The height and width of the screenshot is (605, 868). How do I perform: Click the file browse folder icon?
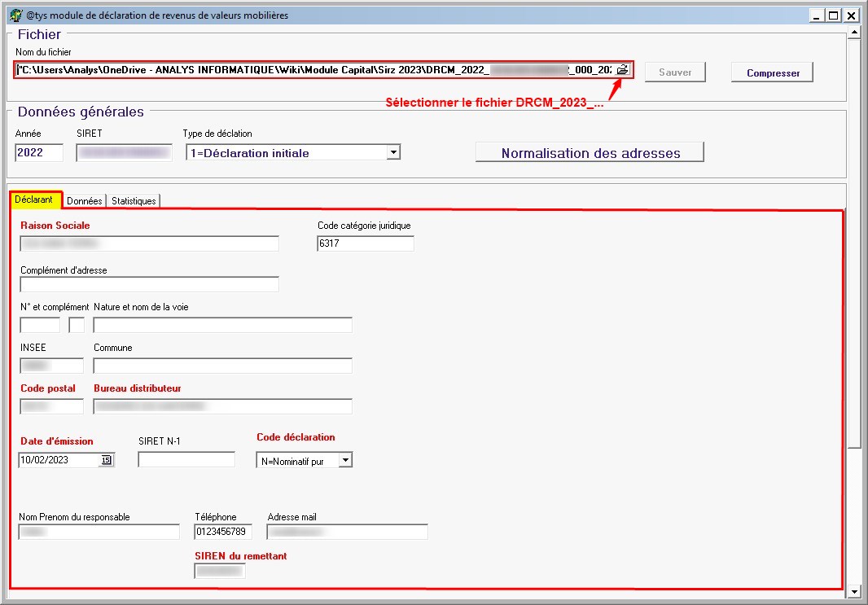tap(622, 70)
